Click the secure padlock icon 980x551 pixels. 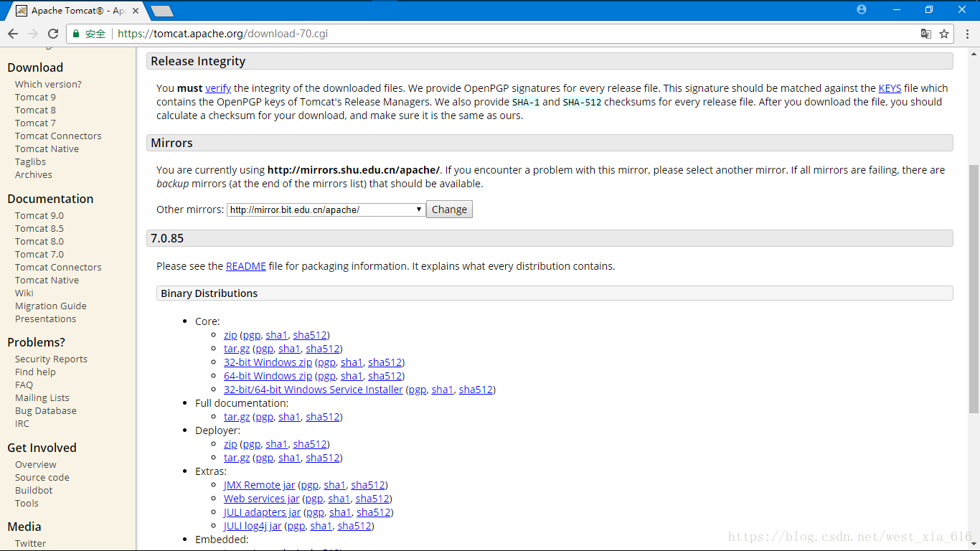[x=77, y=34]
